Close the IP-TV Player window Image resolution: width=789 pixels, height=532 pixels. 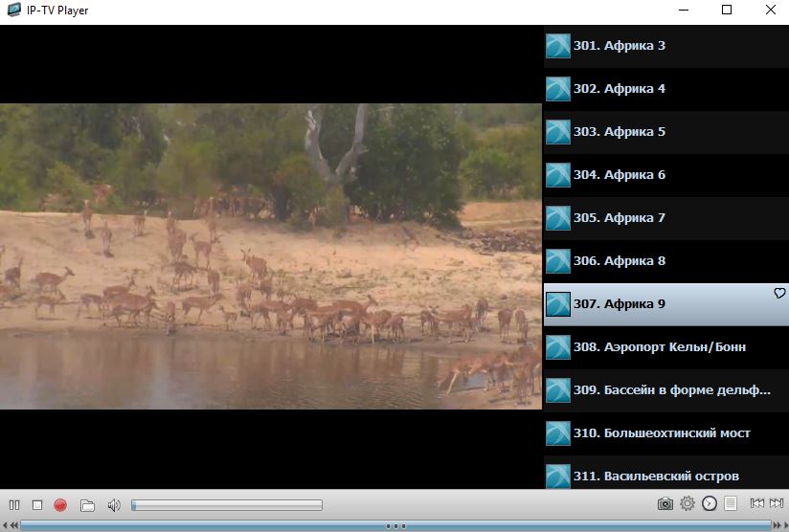tap(771, 10)
